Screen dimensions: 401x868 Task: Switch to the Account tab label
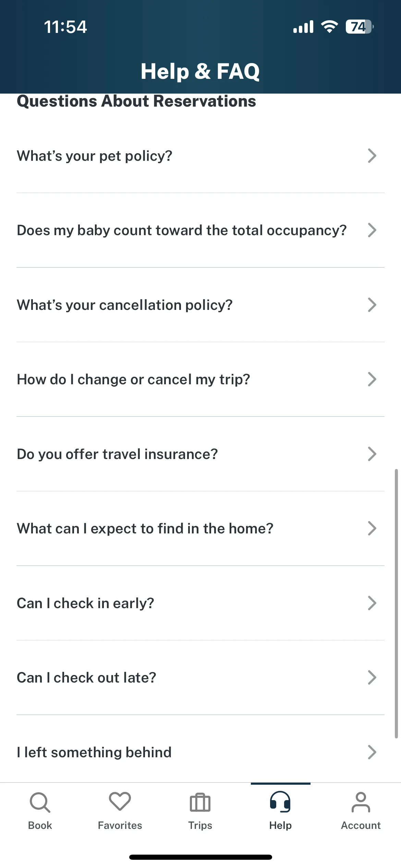click(x=361, y=825)
